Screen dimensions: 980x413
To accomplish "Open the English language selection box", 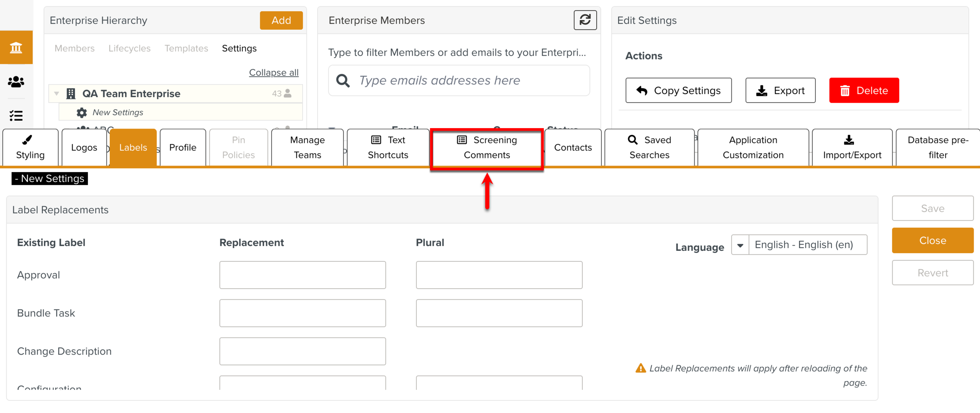I will tap(807, 245).
